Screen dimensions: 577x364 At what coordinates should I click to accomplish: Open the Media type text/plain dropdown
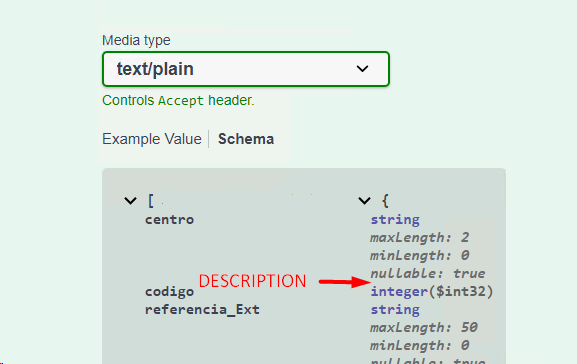click(x=246, y=69)
